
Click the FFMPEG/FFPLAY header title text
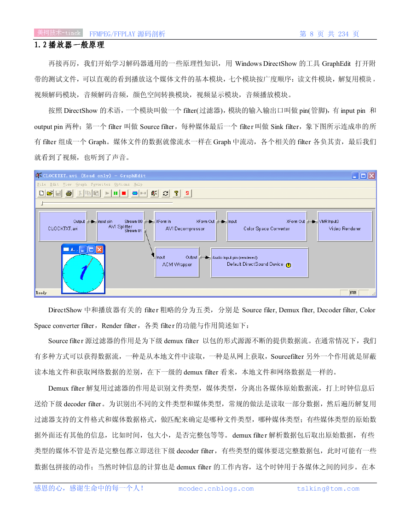(127, 34)
